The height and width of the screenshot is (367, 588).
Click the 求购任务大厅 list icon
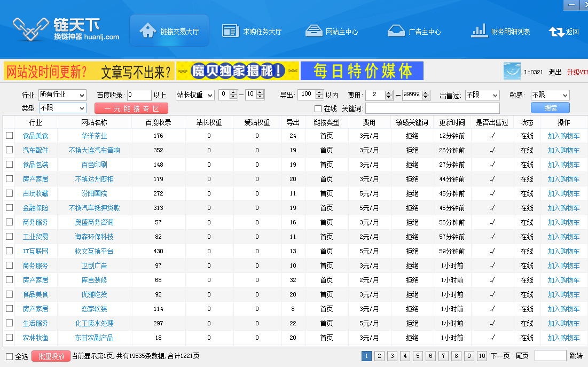pyautogui.click(x=230, y=31)
